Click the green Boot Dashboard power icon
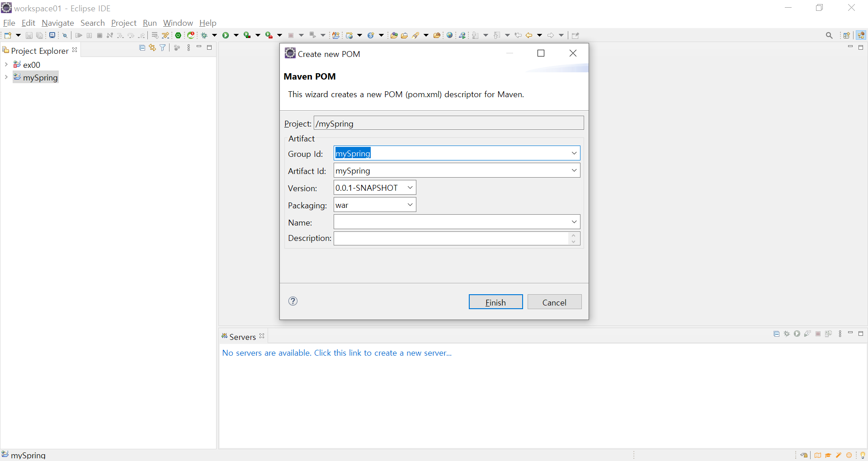This screenshot has height=461, width=868. pyautogui.click(x=179, y=35)
